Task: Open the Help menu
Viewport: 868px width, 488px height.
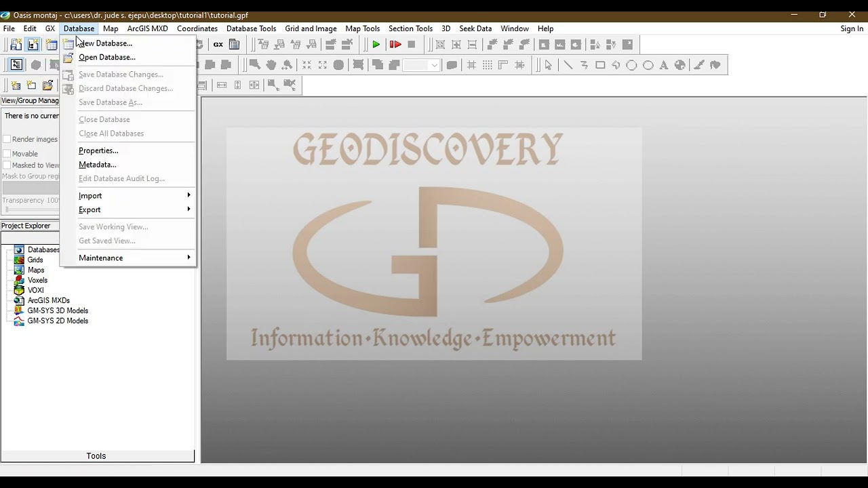Action: [x=546, y=28]
